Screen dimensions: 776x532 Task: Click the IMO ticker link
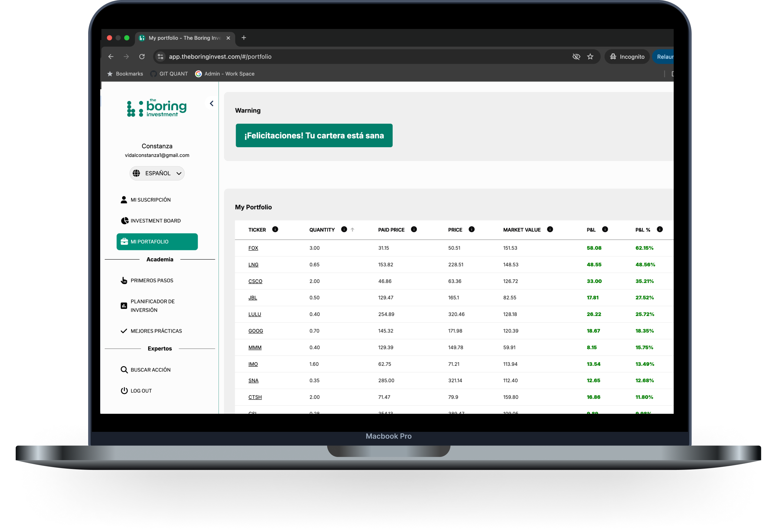click(253, 365)
